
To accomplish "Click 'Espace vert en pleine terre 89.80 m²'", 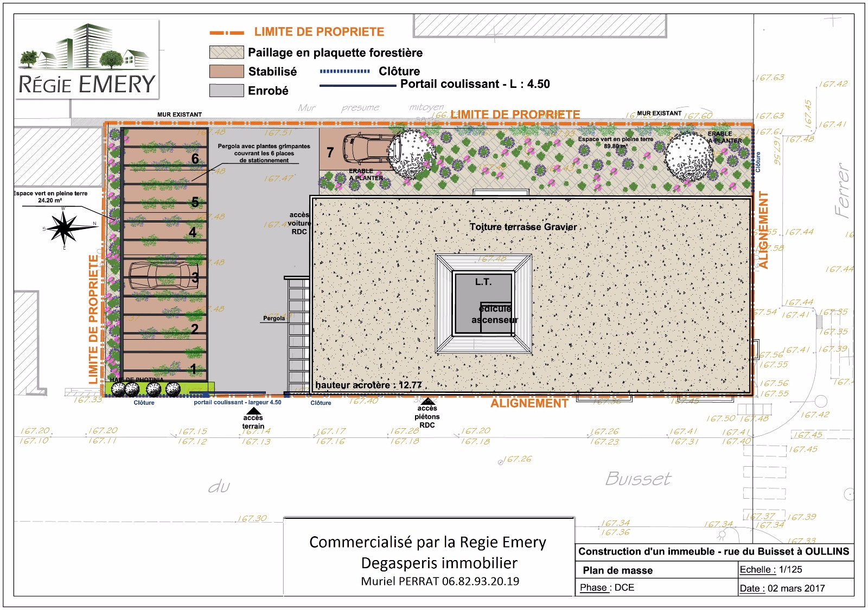I will (x=616, y=142).
